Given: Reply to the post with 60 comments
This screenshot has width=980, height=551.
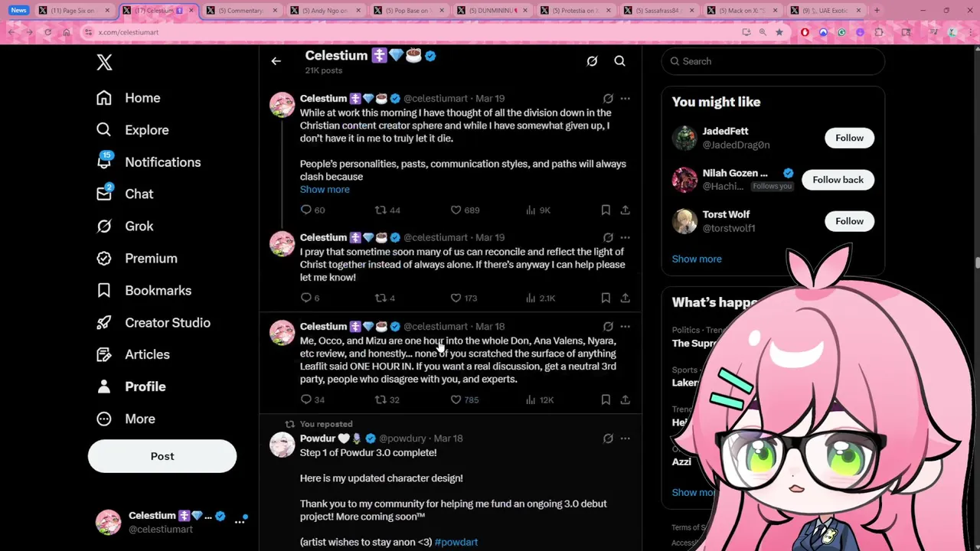Looking at the screenshot, I should (313, 210).
